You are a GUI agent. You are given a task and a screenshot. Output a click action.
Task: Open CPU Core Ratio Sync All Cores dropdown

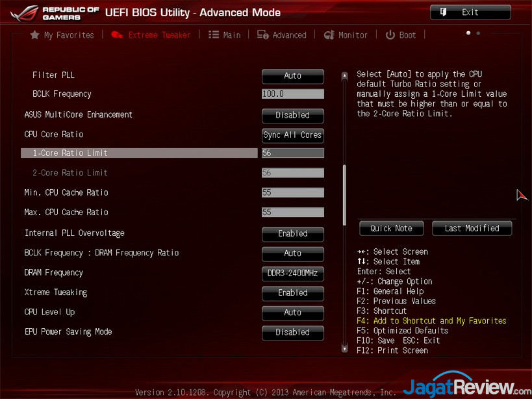coord(293,135)
